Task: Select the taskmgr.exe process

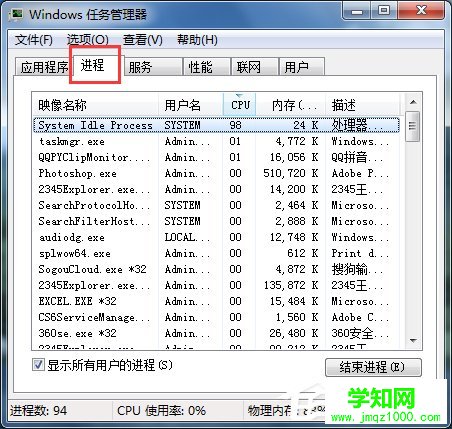Action: pyautogui.click(x=216, y=141)
